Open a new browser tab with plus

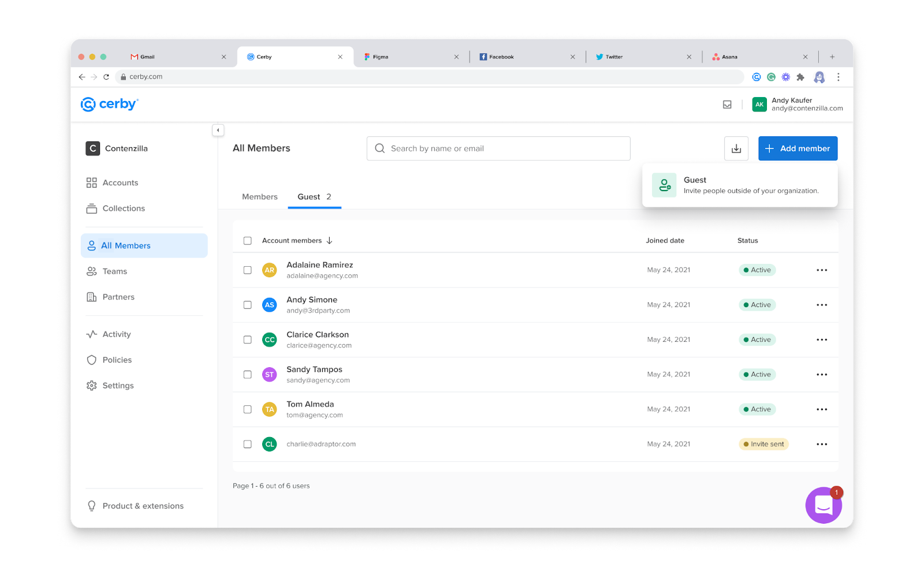pos(832,57)
